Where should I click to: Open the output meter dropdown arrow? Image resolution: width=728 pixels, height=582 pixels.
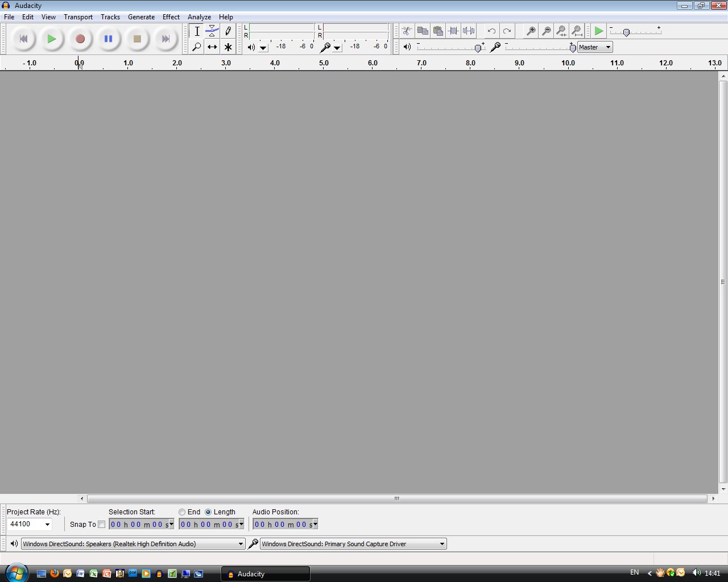pyautogui.click(x=263, y=48)
